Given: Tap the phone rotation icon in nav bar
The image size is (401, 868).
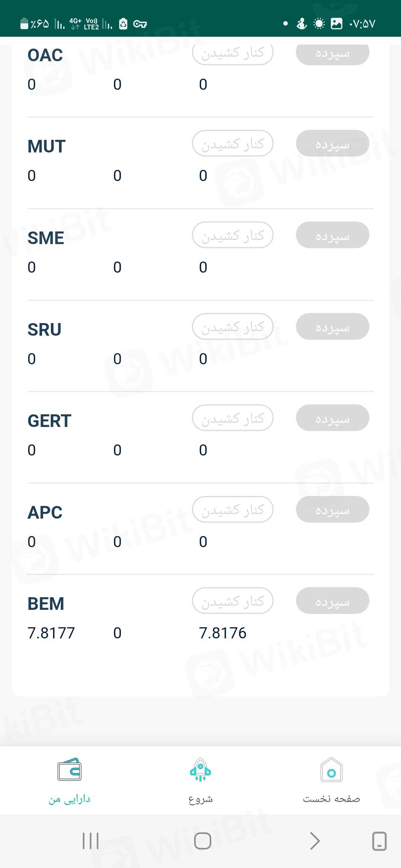Looking at the screenshot, I should (379, 841).
